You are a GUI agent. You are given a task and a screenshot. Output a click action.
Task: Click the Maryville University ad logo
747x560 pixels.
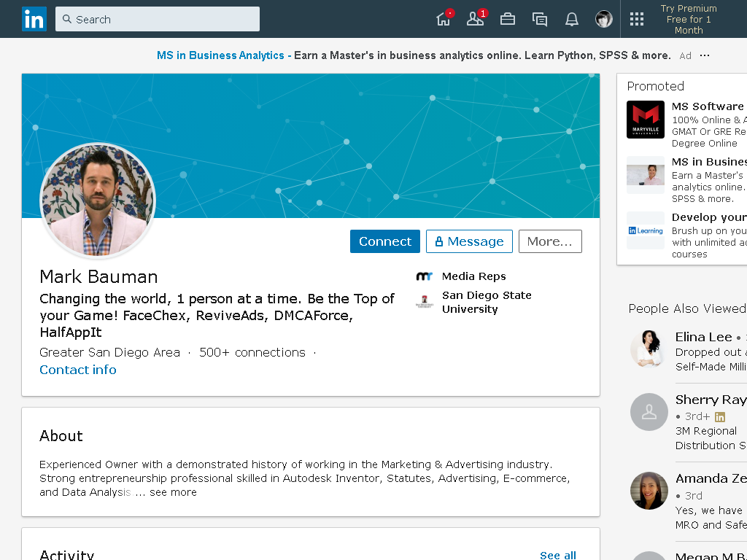pyautogui.click(x=645, y=120)
